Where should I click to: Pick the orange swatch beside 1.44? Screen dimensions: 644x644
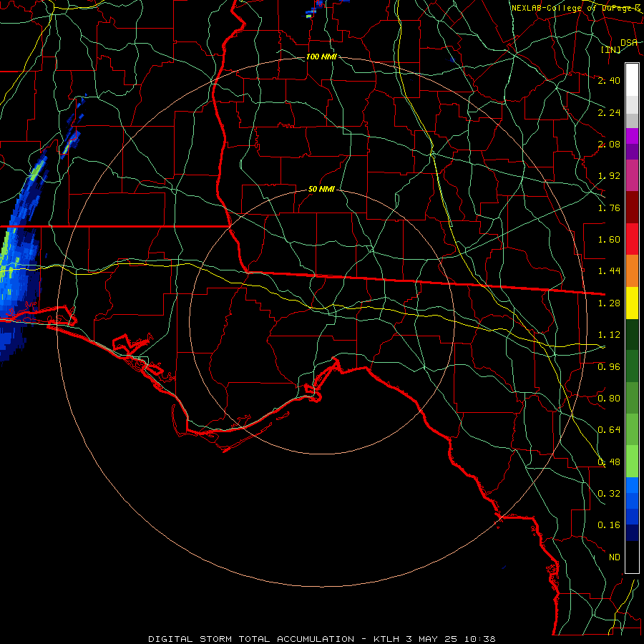(632, 270)
